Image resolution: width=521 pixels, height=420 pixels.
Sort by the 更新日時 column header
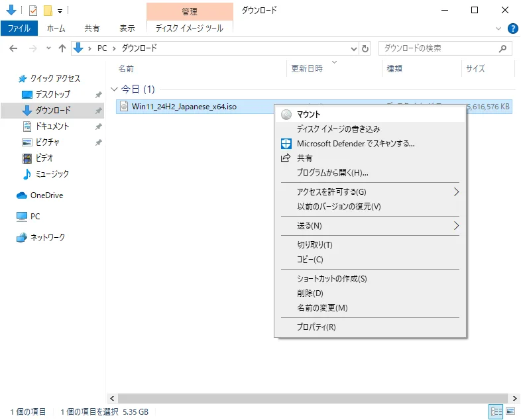(x=307, y=69)
